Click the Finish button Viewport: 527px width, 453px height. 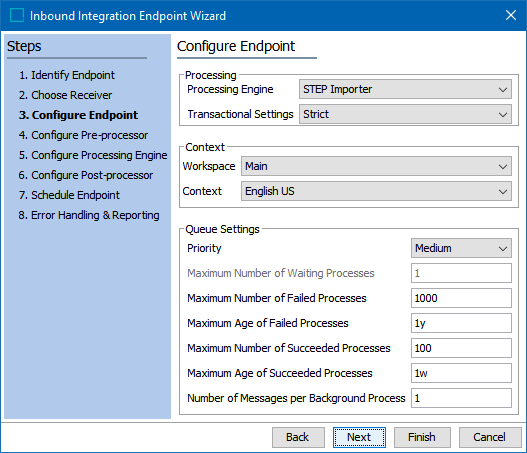(x=422, y=437)
